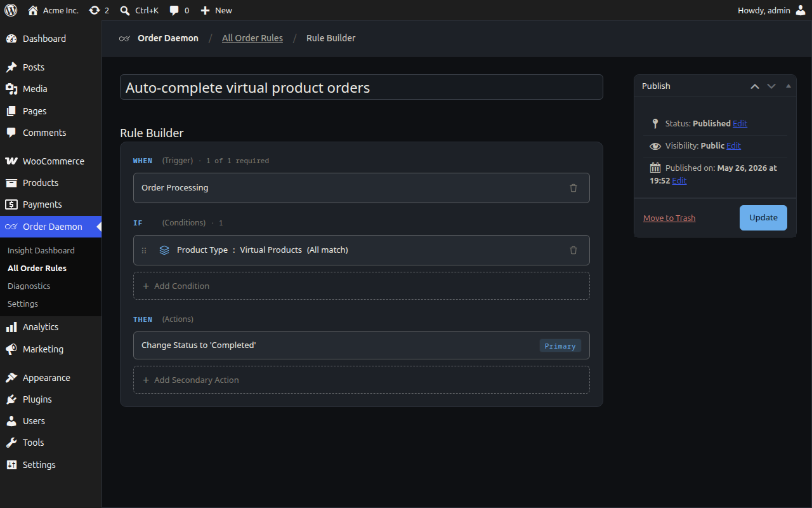Delete the Order Processing trigger via trash icon
This screenshot has height=508, width=812.
click(x=573, y=188)
